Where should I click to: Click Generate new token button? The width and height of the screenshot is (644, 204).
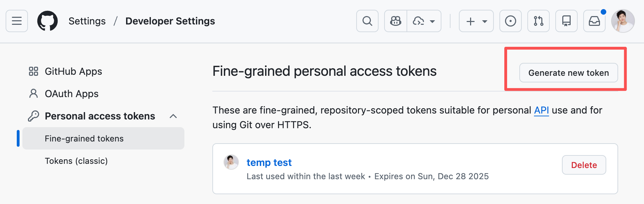pos(568,73)
